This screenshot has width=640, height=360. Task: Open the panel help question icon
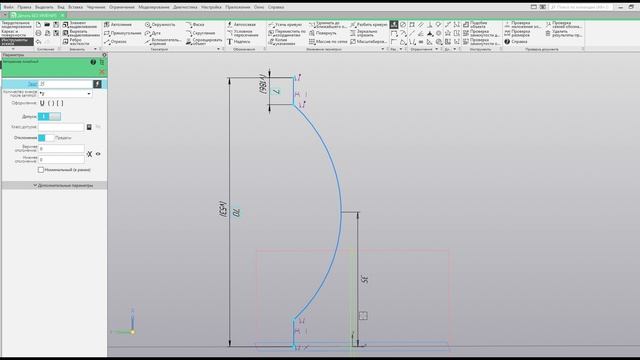point(93,62)
